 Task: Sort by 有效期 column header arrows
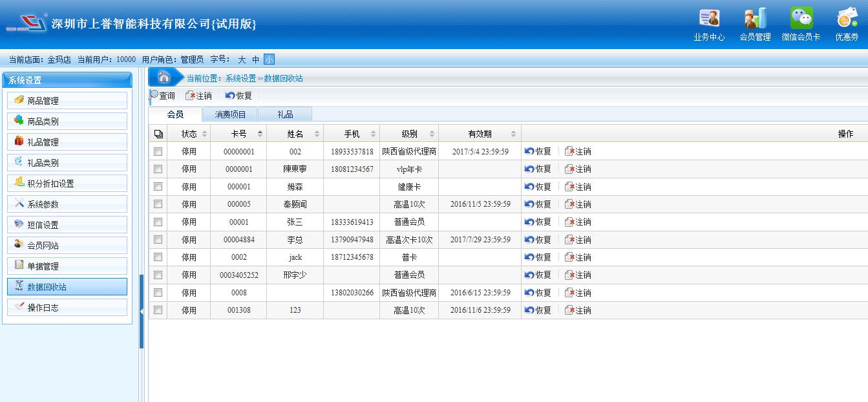[513, 134]
